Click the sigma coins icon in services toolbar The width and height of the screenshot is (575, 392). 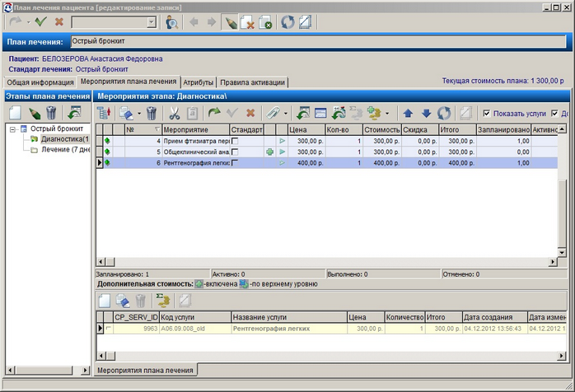click(x=162, y=301)
